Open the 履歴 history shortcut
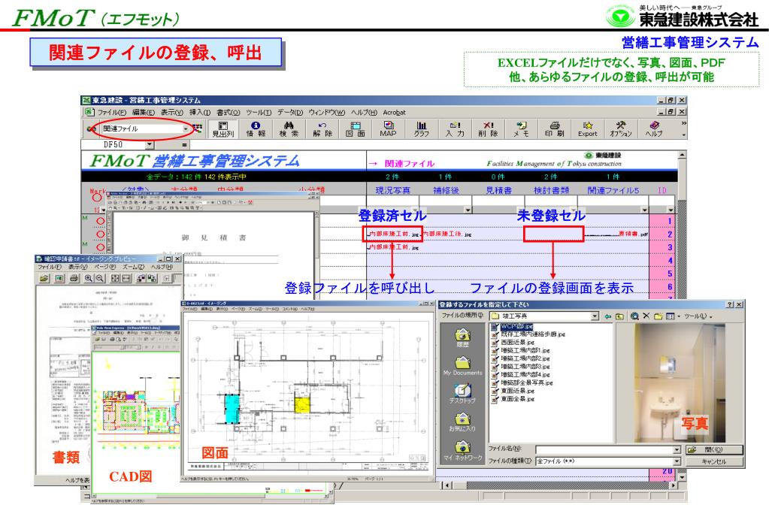 pyautogui.click(x=463, y=338)
